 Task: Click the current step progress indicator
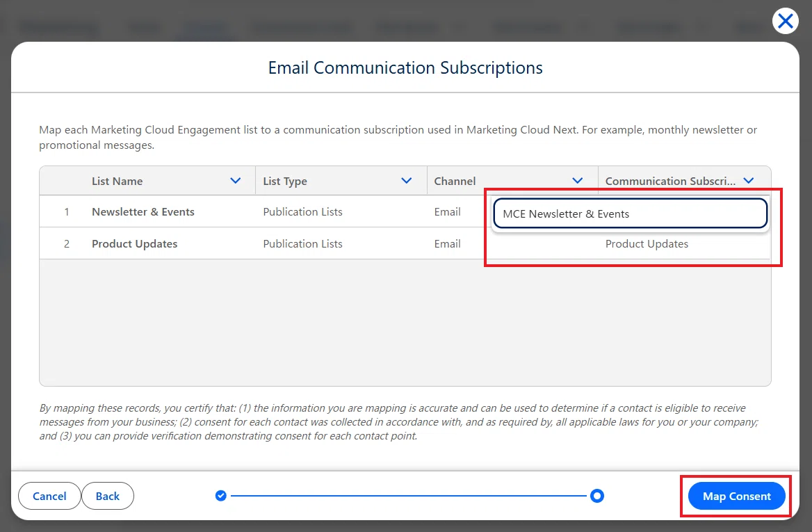click(x=596, y=496)
